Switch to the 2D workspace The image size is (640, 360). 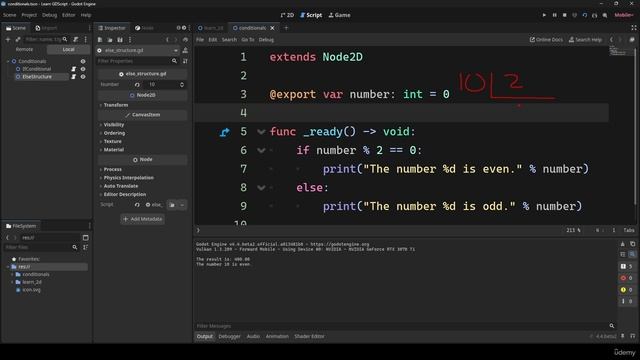click(x=287, y=15)
